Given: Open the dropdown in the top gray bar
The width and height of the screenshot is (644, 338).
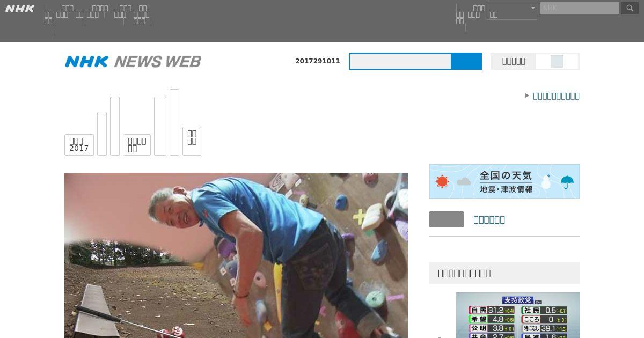Looking at the screenshot, I should (x=512, y=11).
